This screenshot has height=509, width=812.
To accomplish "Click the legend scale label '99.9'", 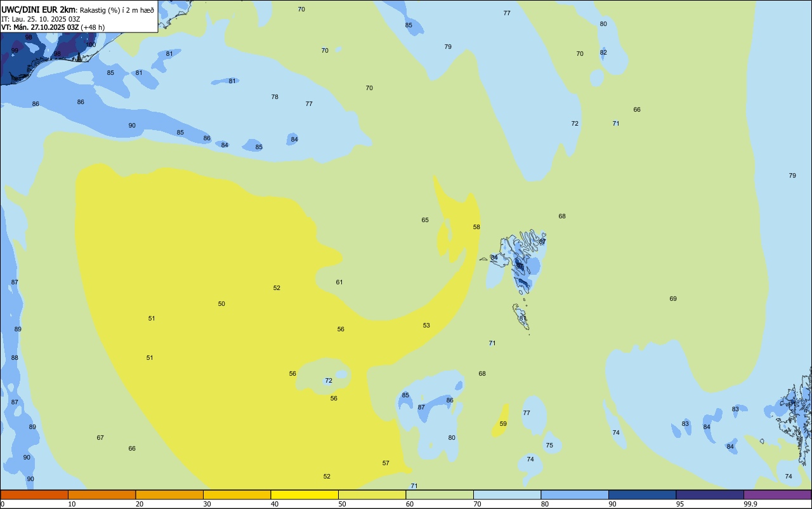I will [750, 504].
